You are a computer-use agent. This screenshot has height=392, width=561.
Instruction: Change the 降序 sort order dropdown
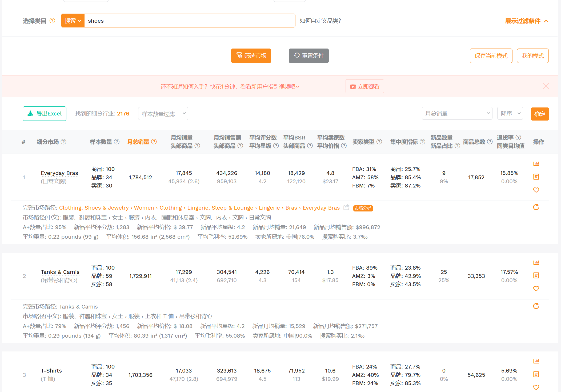coord(510,114)
